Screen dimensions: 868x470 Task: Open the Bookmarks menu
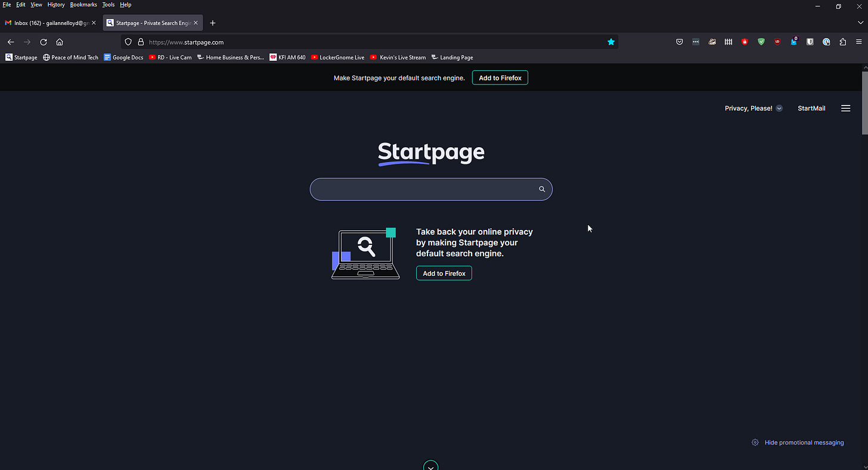(83, 5)
